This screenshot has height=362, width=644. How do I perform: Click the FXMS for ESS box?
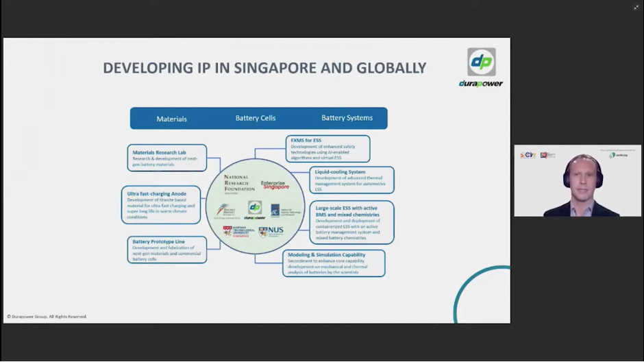327,149
